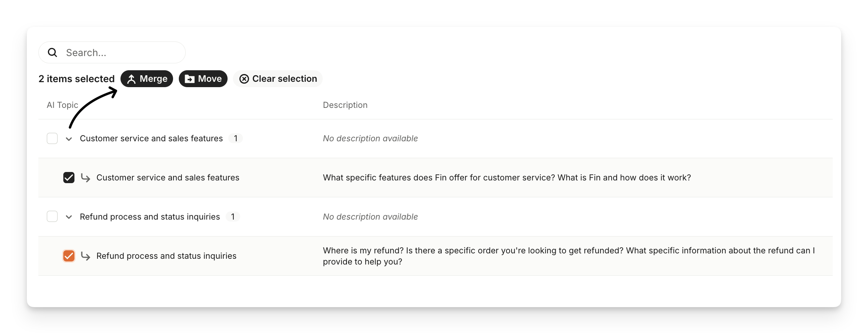Click the subtopic arrow icon under Refund process
Screen dimensions: 868x334
[x=86, y=256]
